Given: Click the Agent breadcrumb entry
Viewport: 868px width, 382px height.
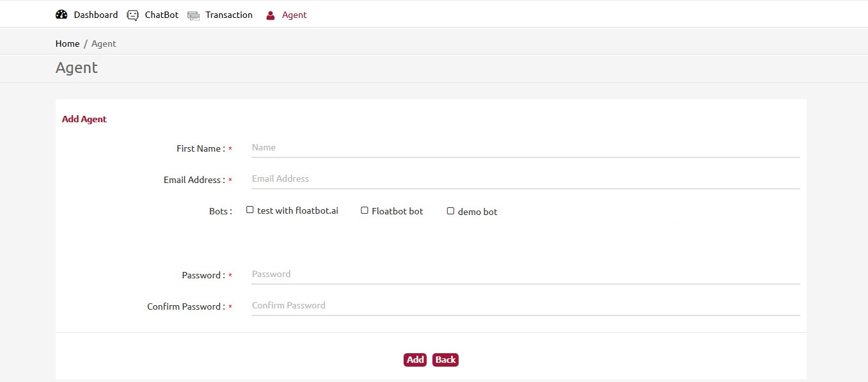Looking at the screenshot, I should click(x=104, y=44).
